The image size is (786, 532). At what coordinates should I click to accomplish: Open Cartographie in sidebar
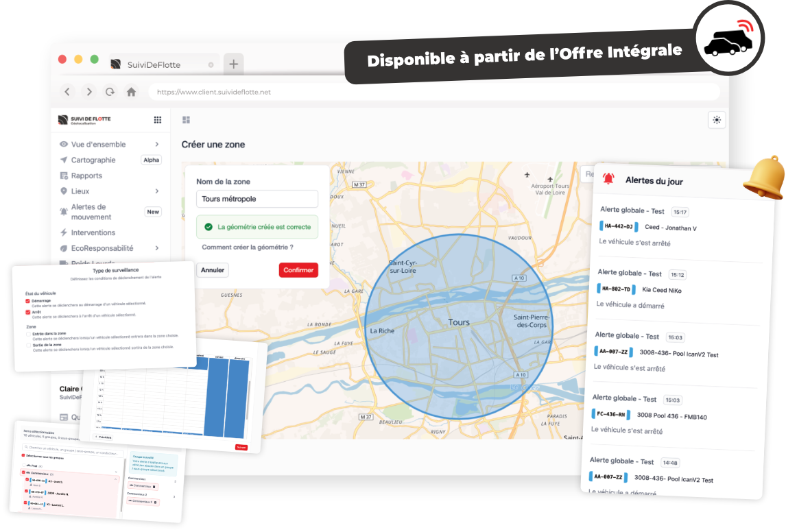[93, 160]
